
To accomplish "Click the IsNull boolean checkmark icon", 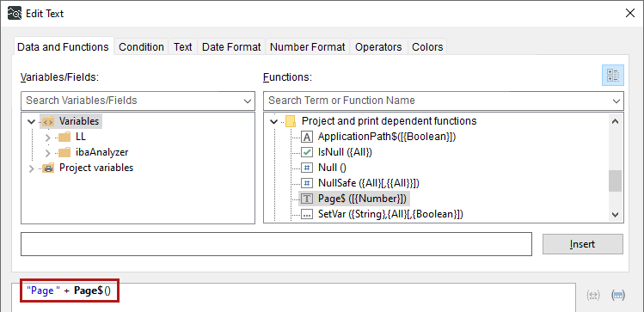I will pos(307,152).
